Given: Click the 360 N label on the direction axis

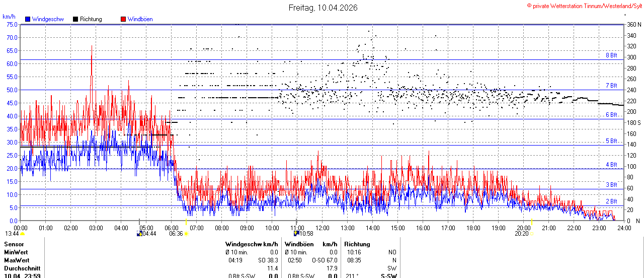Looking at the screenshot, I should tap(634, 24).
